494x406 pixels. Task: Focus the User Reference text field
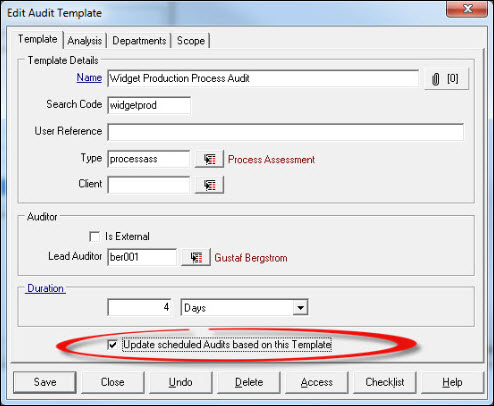(286, 132)
